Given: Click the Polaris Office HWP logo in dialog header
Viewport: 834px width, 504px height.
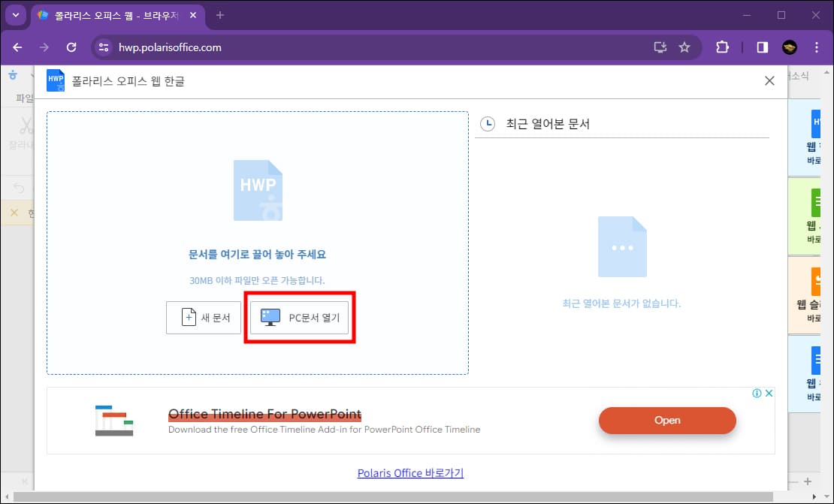Looking at the screenshot, I should coord(55,80).
